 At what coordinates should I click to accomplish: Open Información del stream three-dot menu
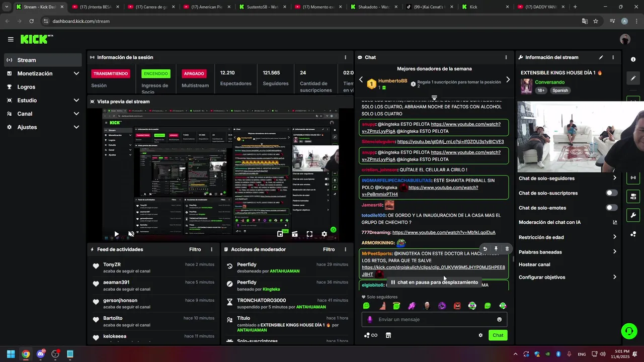(x=613, y=57)
